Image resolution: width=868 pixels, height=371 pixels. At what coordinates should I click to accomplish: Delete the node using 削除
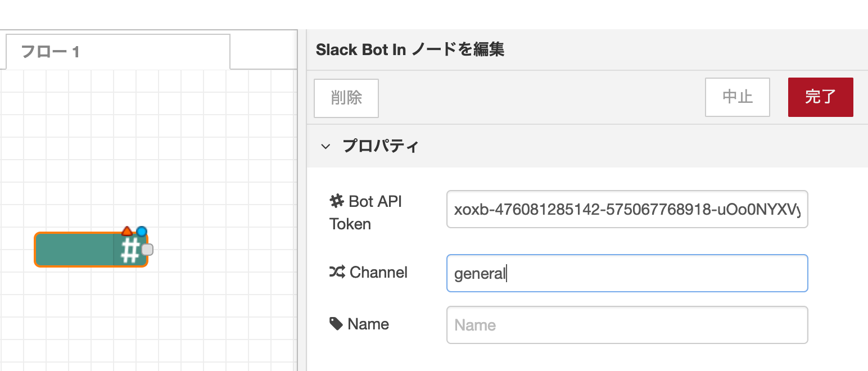pos(346,98)
